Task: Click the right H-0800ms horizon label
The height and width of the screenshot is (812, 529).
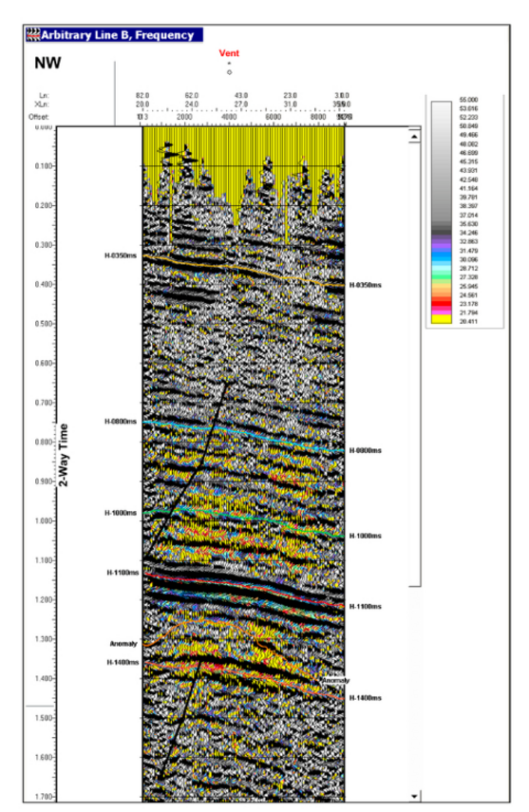Action: [366, 450]
